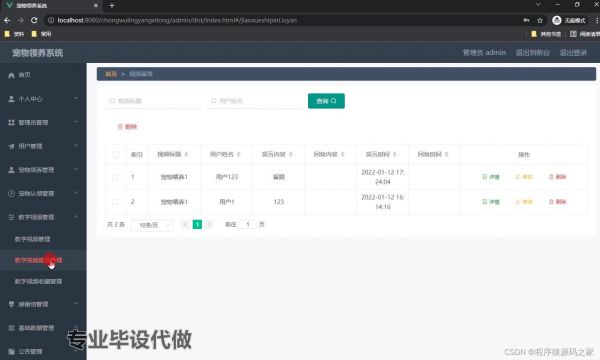Click the green 查询 search button
The height and width of the screenshot is (360, 600).
pyautogui.click(x=326, y=101)
